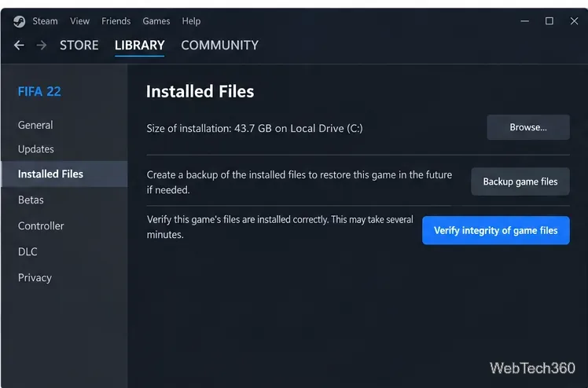Image resolution: width=588 pixels, height=388 pixels.
Task: Click Verify integrity of game files
Action: [496, 230]
